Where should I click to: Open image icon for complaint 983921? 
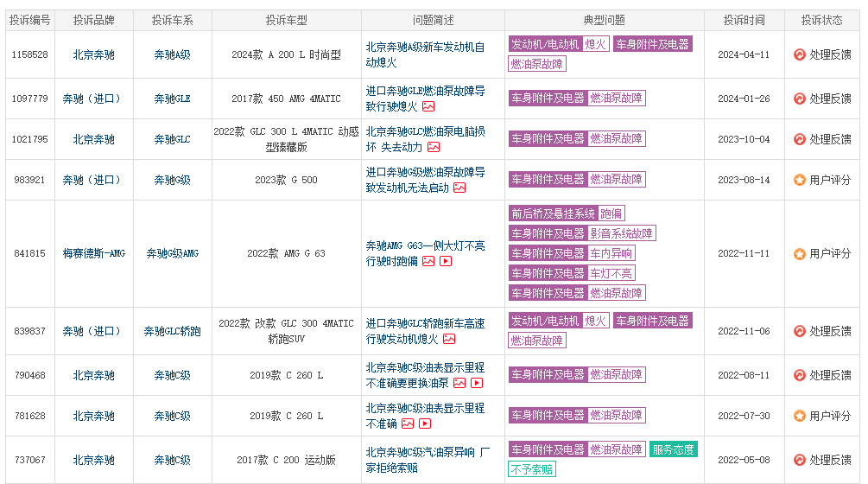click(459, 188)
